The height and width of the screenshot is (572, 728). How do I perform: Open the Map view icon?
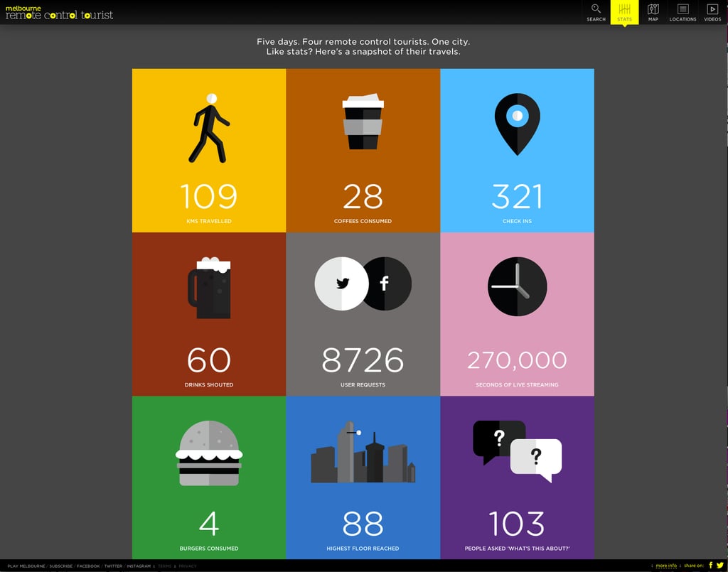point(653,13)
